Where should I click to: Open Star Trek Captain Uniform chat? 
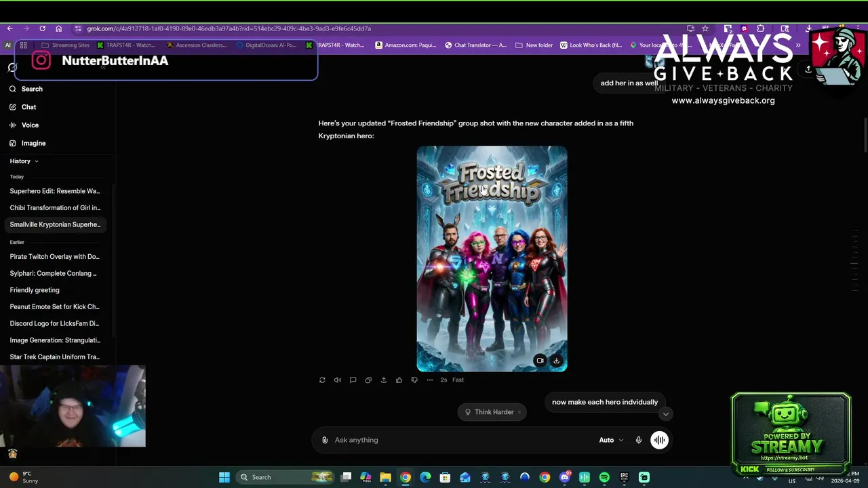(55, 357)
